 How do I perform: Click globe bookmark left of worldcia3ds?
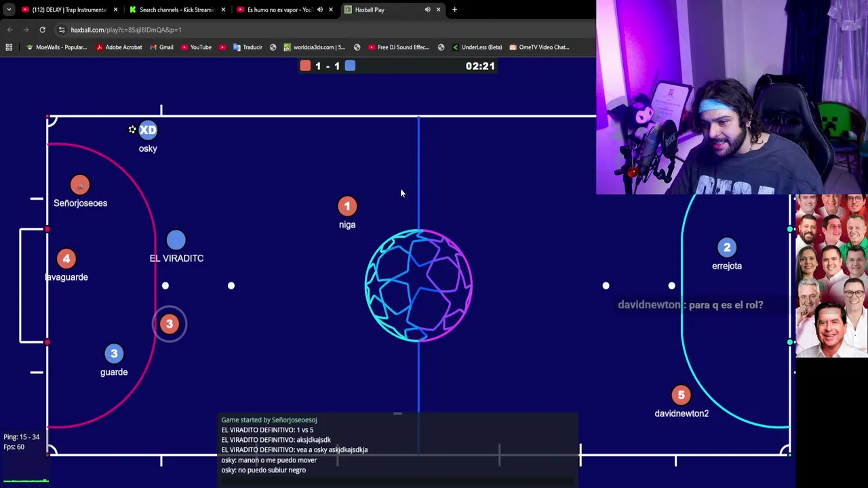pyautogui.click(x=273, y=47)
